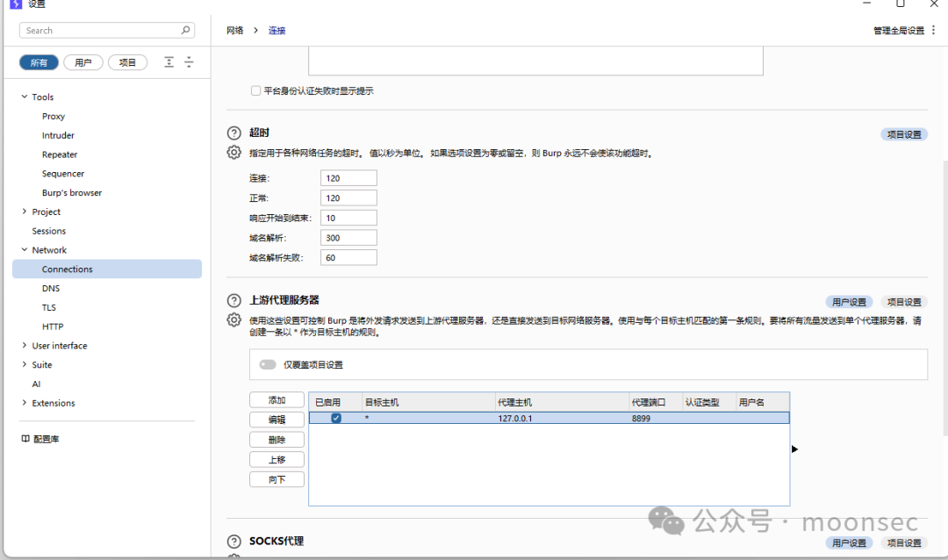Select the 127.0.0.1 proxy host cell

coord(562,419)
